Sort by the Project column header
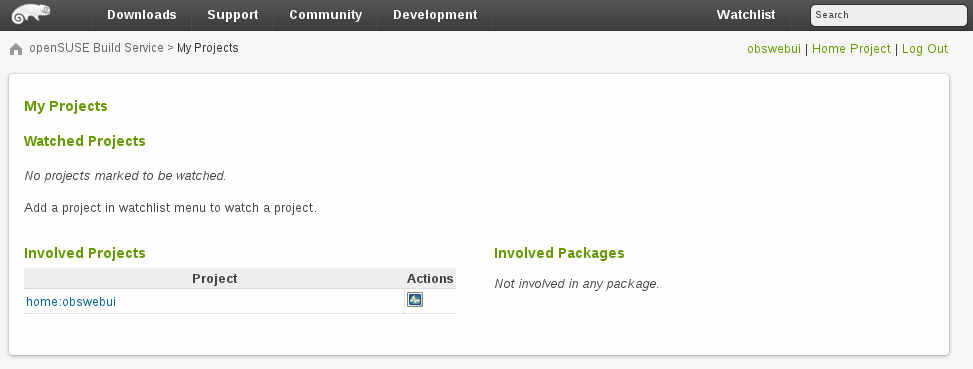 (x=215, y=278)
